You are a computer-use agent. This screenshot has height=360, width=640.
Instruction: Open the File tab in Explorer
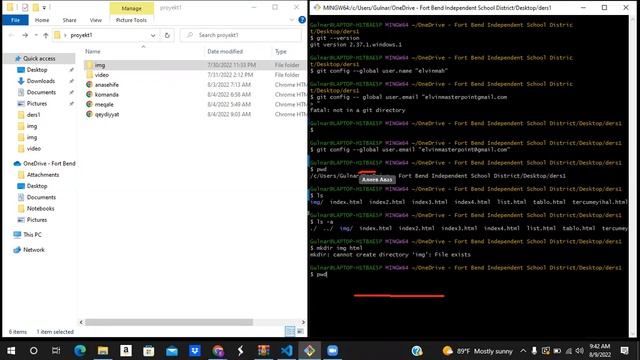[x=16, y=20]
